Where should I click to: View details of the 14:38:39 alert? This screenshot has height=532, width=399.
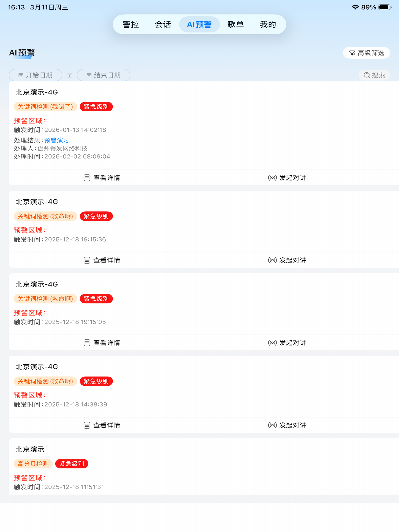click(102, 425)
